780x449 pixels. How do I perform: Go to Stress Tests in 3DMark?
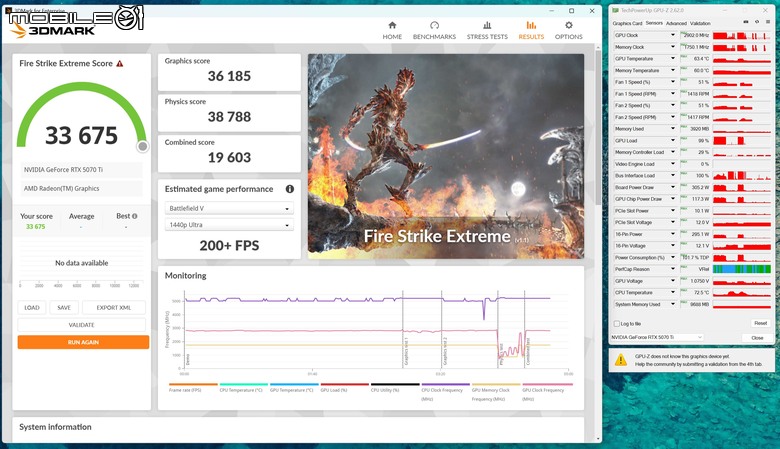tap(487, 30)
